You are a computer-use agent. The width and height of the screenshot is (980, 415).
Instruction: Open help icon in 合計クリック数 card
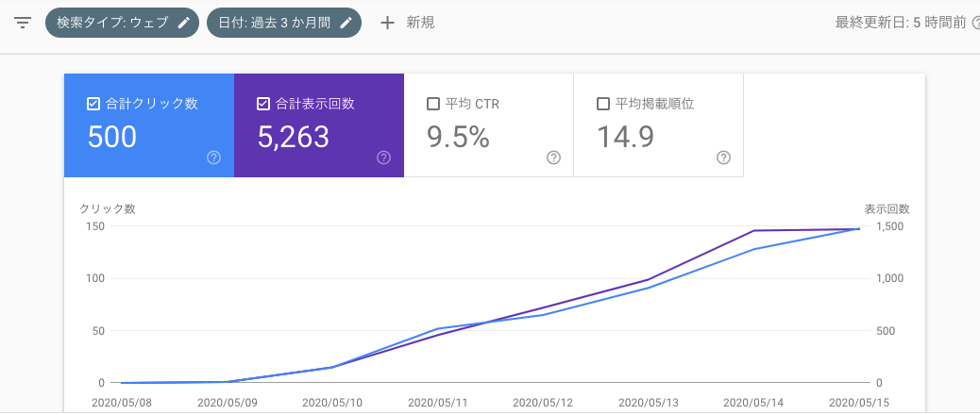coord(213,158)
